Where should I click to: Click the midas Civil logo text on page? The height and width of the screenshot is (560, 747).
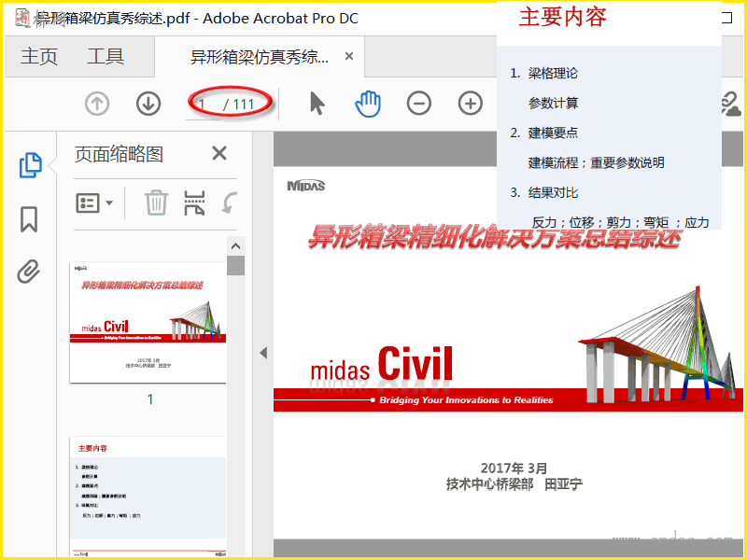point(381,364)
